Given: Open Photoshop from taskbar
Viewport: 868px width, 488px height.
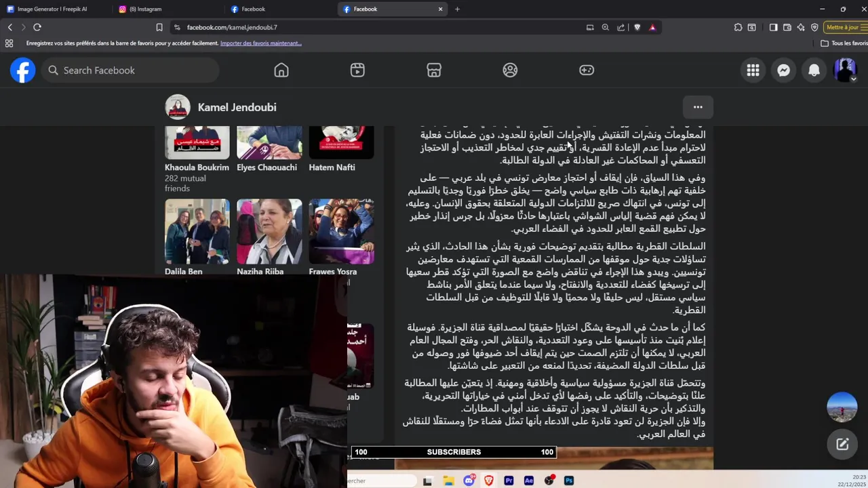Looking at the screenshot, I should (x=569, y=481).
